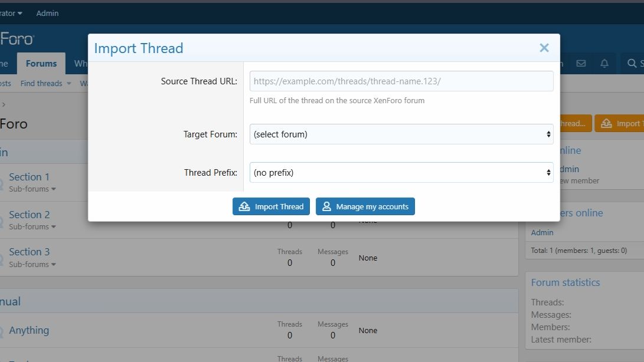The image size is (644, 362).
Task: Click the Admin link in top bar
Action: pyautogui.click(x=47, y=13)
